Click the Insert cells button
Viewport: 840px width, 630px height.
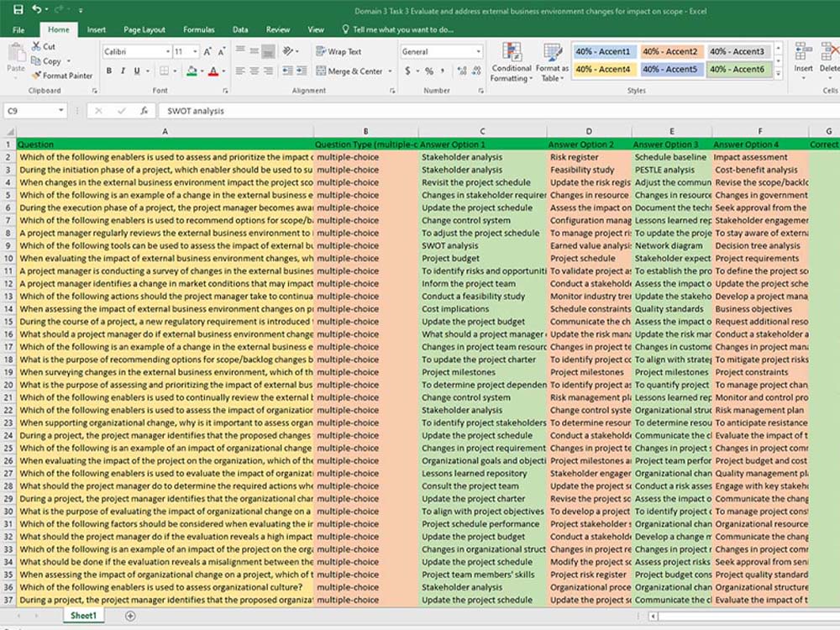pyautogui.click(x=803, y=62)
